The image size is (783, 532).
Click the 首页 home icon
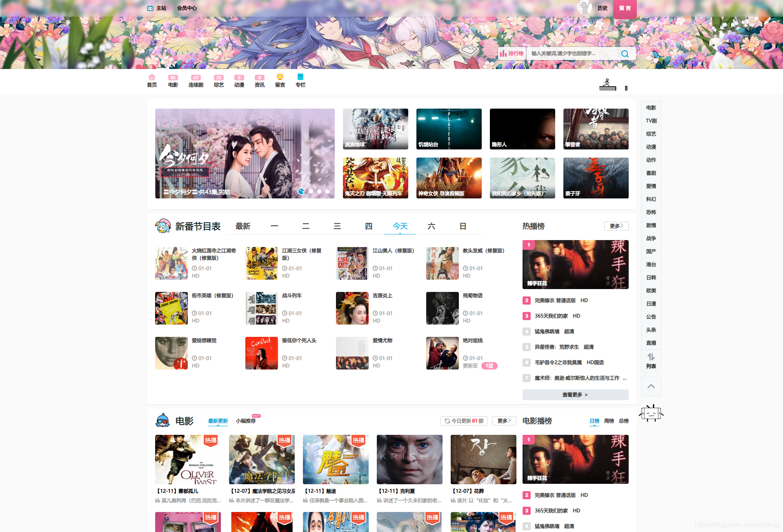152,78
